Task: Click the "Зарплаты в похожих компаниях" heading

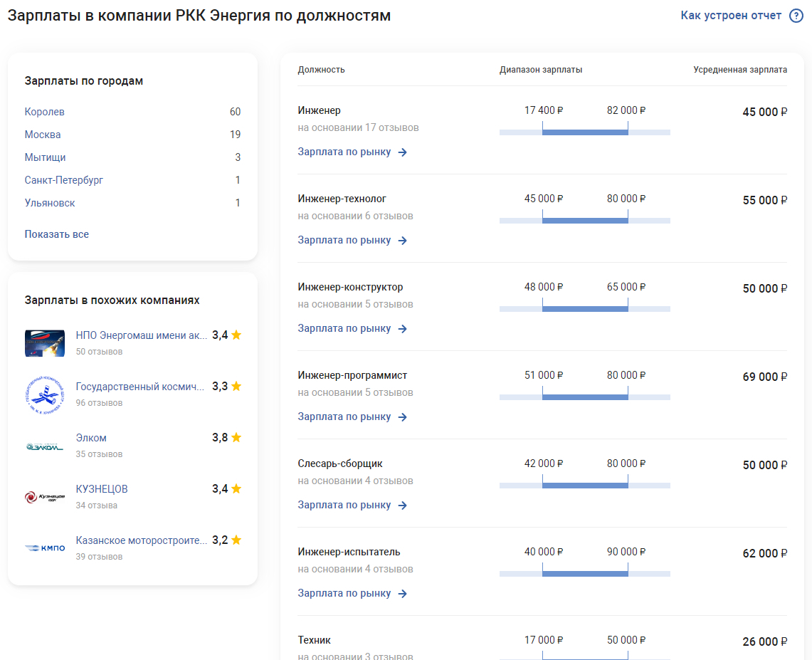Action: (112, 300)
